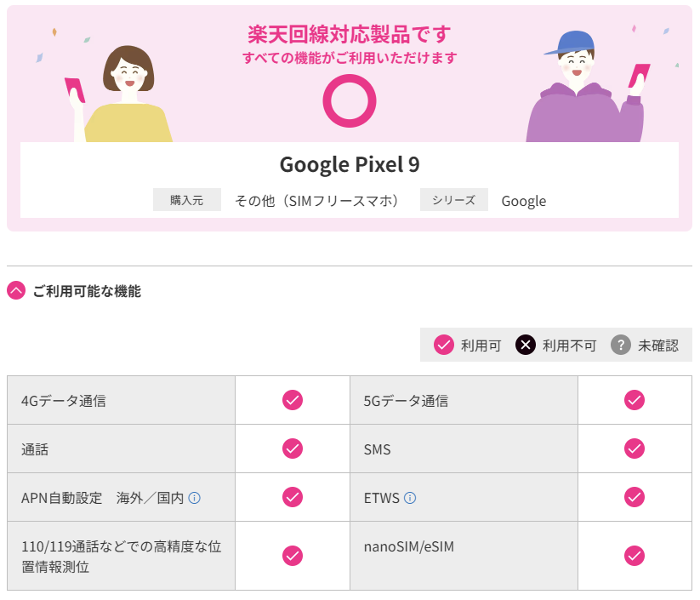Click the APN自動設定 row checkmark icon
Viewport: 700px width, 600px height.
click(293, 497)
